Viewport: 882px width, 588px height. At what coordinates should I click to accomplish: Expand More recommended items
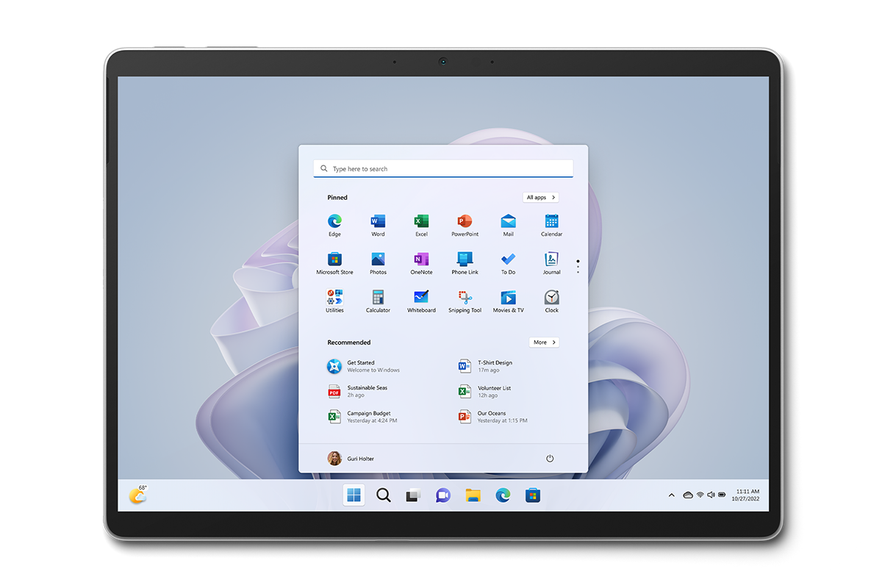click(x=544, y=343)
